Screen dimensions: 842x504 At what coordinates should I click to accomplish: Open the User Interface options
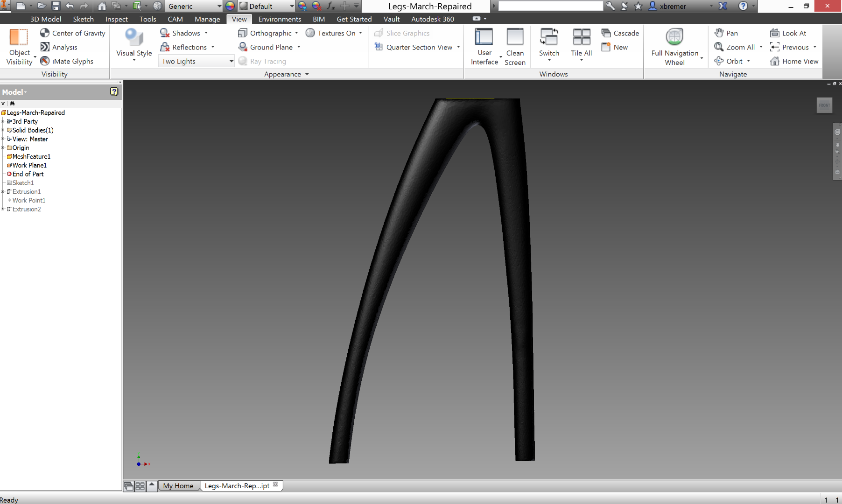[484, 47]
